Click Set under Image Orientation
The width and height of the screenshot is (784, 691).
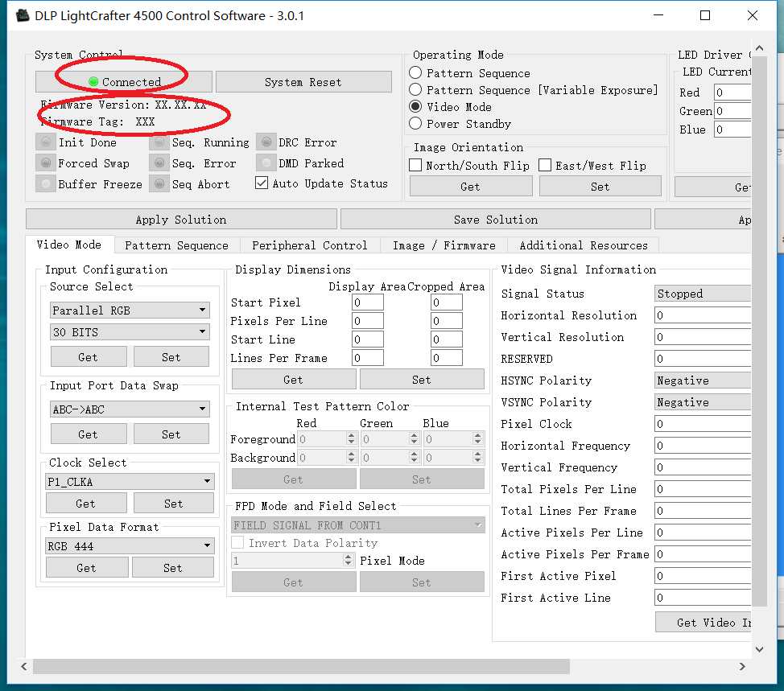[600, 187]
